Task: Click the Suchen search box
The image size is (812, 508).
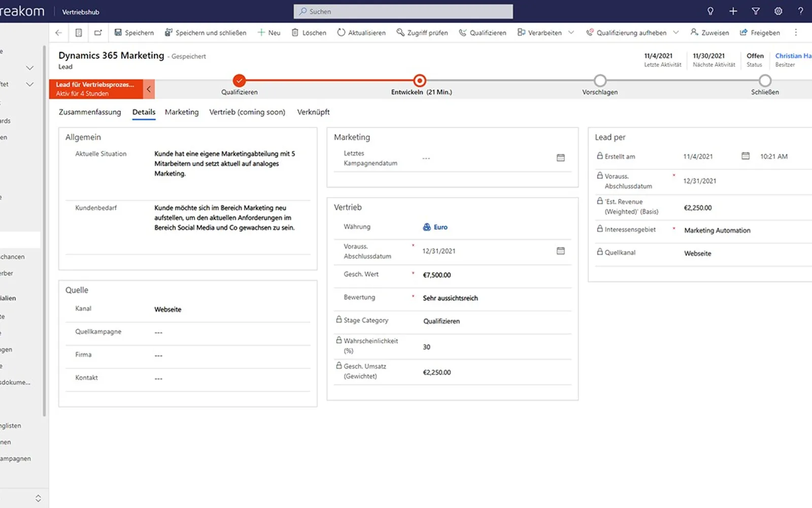Action: (x=403, y=11)
